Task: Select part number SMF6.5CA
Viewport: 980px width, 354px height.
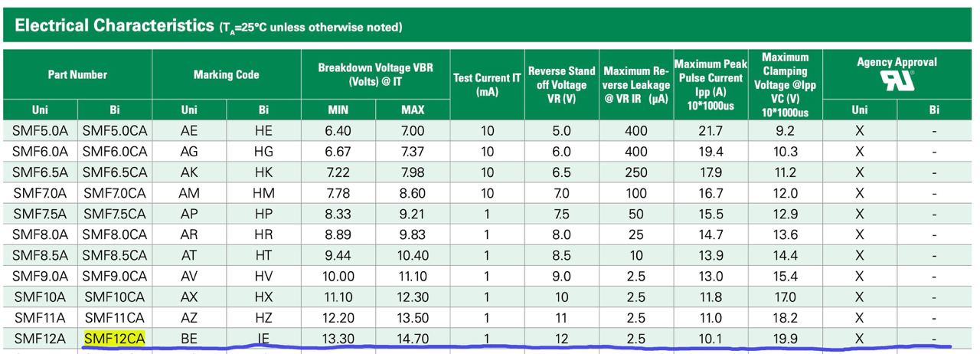Action: point(116,172)
